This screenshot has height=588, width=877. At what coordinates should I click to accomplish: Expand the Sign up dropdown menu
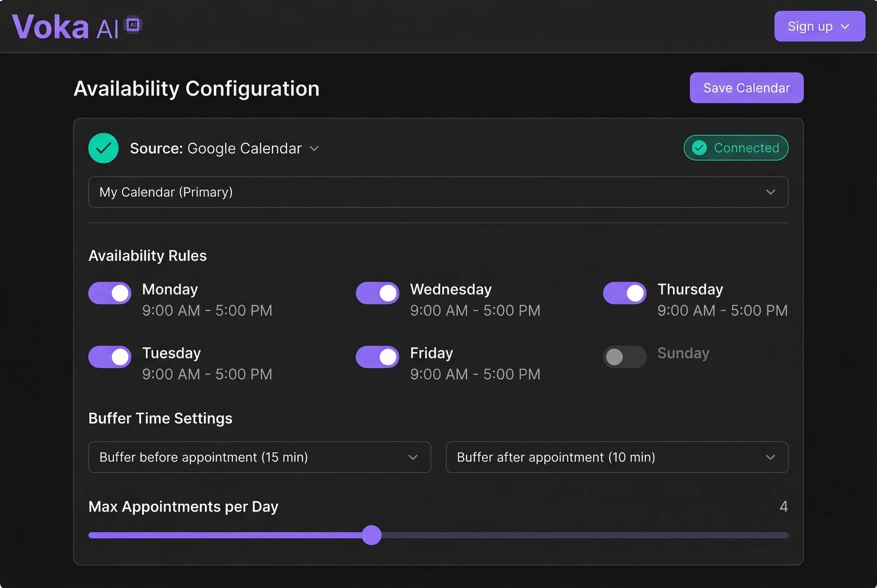[845, 26]
